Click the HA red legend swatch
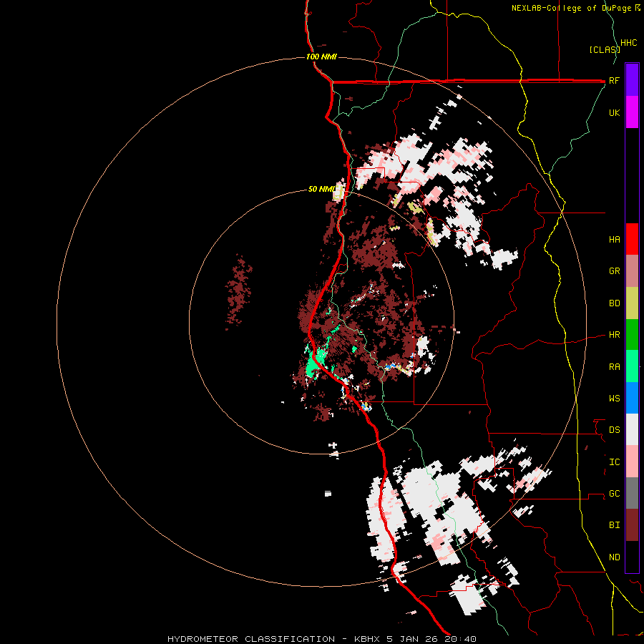This screenshot has width=644, height=644. [x=632, y=239]
